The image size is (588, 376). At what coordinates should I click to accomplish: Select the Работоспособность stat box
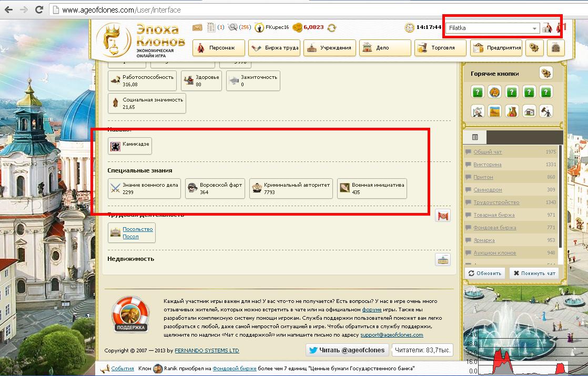(142, 80)
